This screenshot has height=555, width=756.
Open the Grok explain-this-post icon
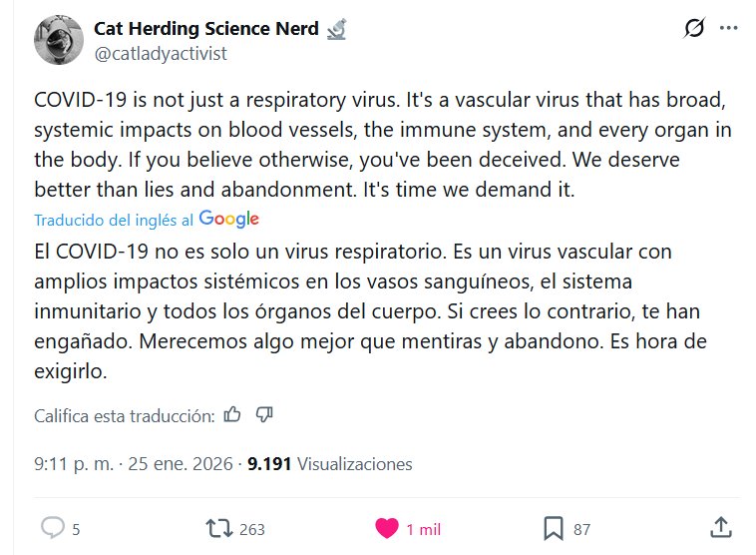click(x=694, y=29)
